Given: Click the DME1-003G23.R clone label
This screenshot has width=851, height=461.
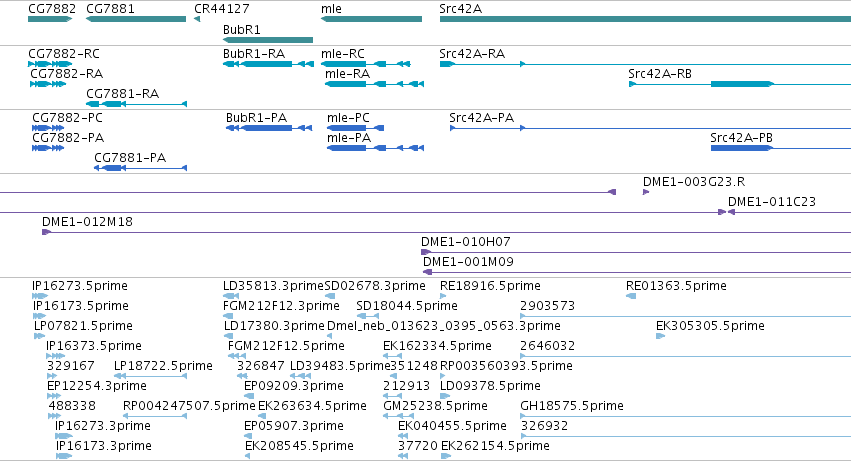Looking at the screenshot, I should coord(694,182).
